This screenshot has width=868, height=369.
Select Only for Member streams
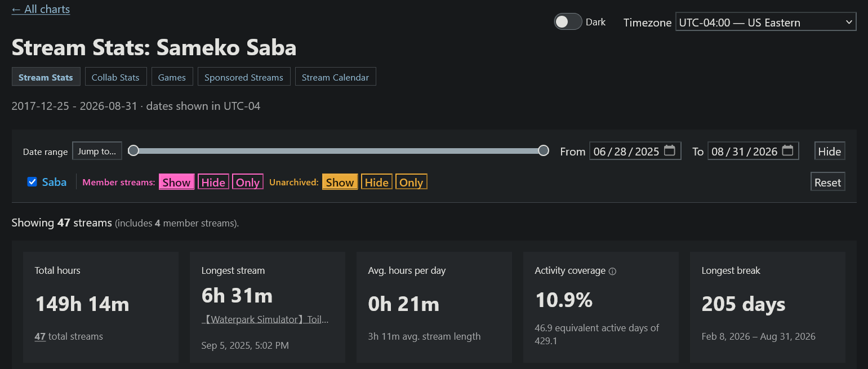click(248, 182)
